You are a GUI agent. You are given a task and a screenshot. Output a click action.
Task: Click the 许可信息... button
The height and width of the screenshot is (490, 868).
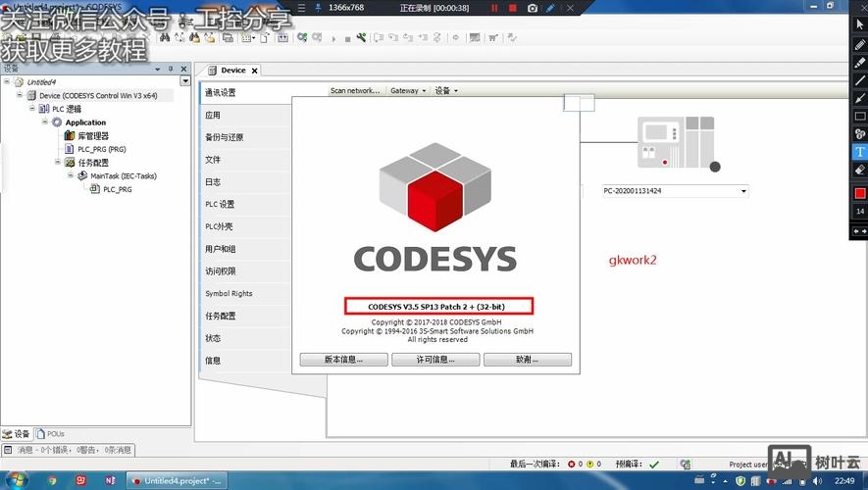[435, 360]
